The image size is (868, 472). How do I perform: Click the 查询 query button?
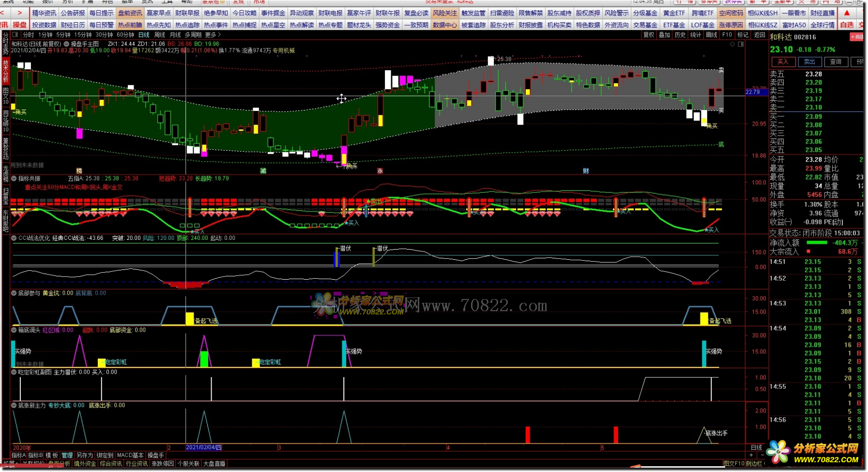point(836,62)
